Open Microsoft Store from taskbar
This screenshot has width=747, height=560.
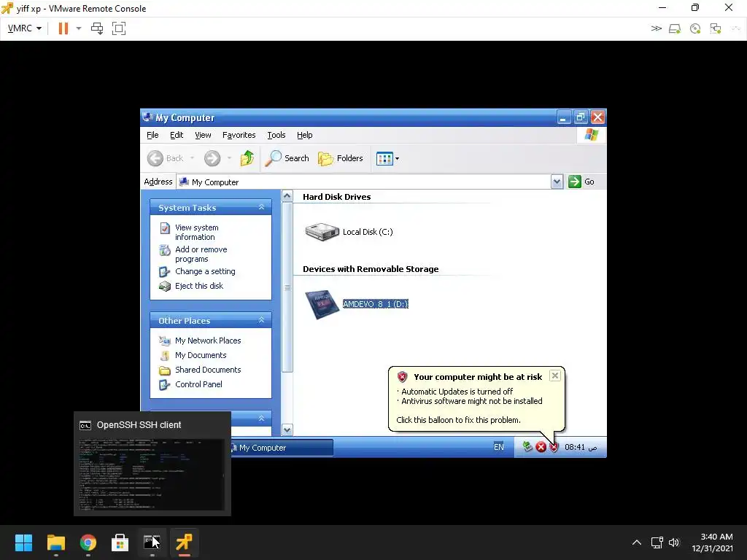point(120,542)
